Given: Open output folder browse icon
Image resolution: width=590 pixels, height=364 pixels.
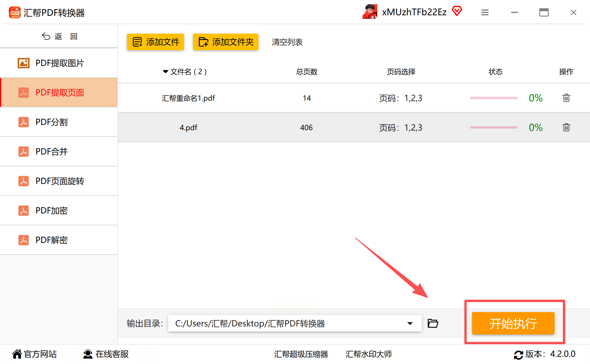Looking at the screenshot, I should click(x=433, y=323).
